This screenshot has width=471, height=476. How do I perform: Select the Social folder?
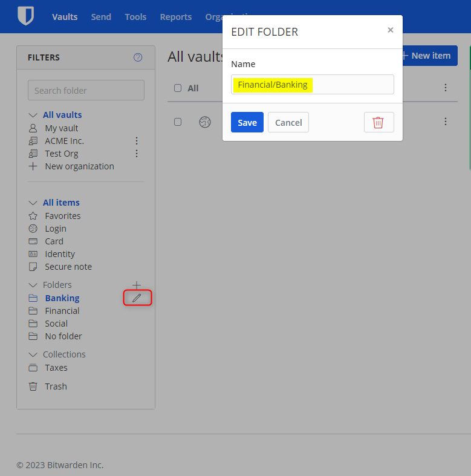pyautogui.click(x=56, y=324)
